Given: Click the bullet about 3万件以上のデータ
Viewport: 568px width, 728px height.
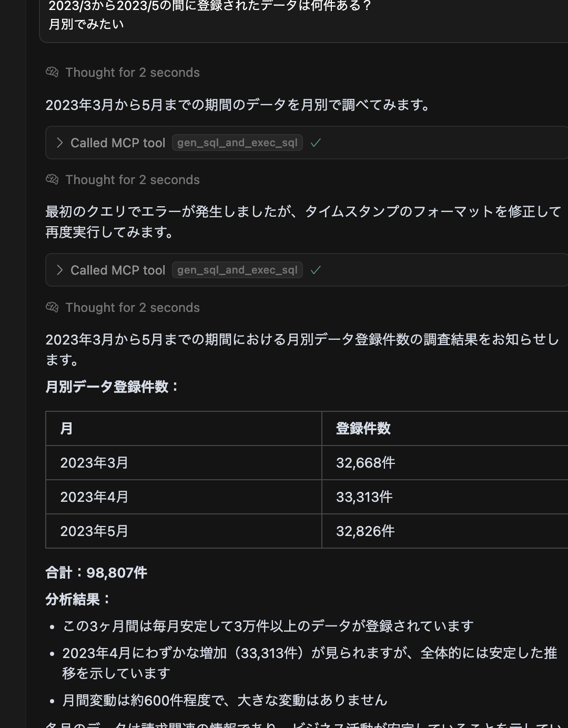Looking at the screenshot, I should point(268,626).
